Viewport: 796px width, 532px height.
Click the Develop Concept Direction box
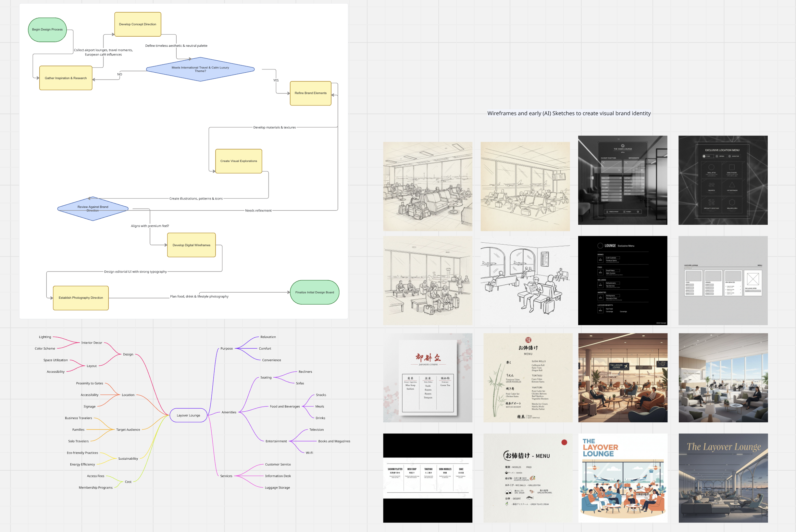point(137,24)
